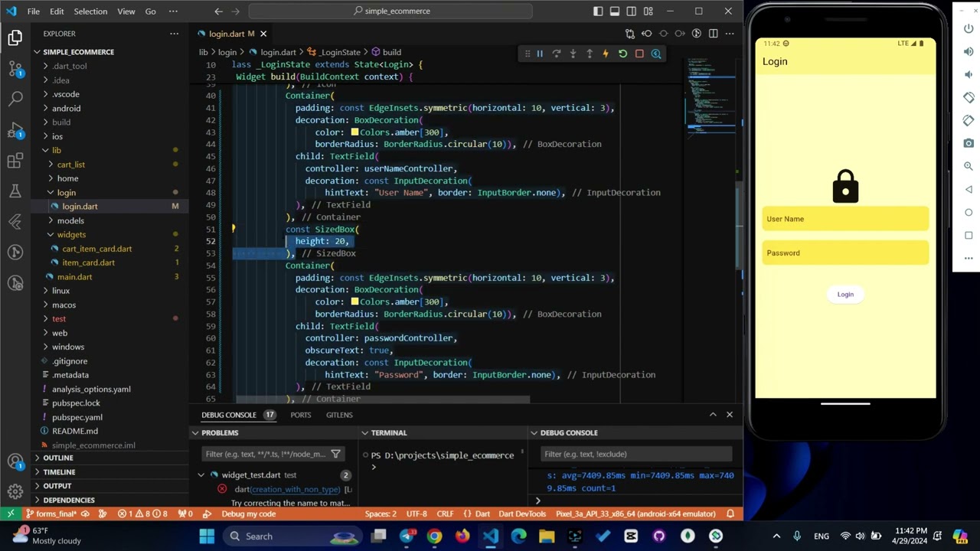The width and height of the screenshot is (980, 551).
Task: Pause the debug session
Action: (540, 54)
